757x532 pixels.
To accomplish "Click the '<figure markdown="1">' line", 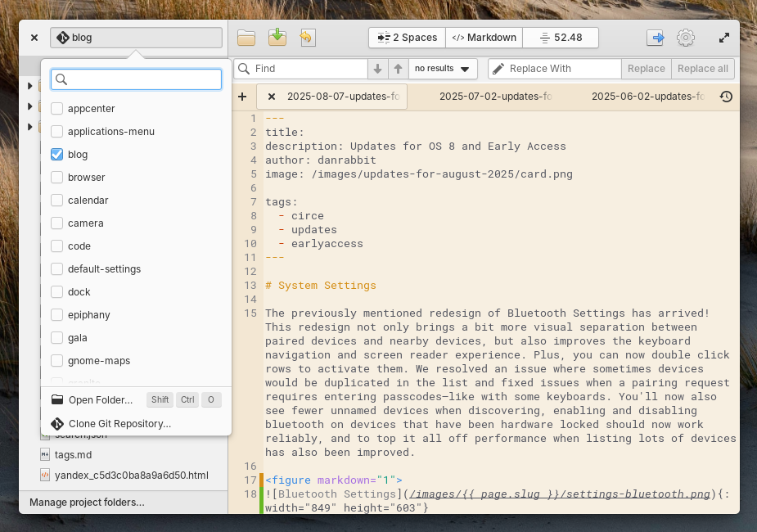I will coord(334,480).
